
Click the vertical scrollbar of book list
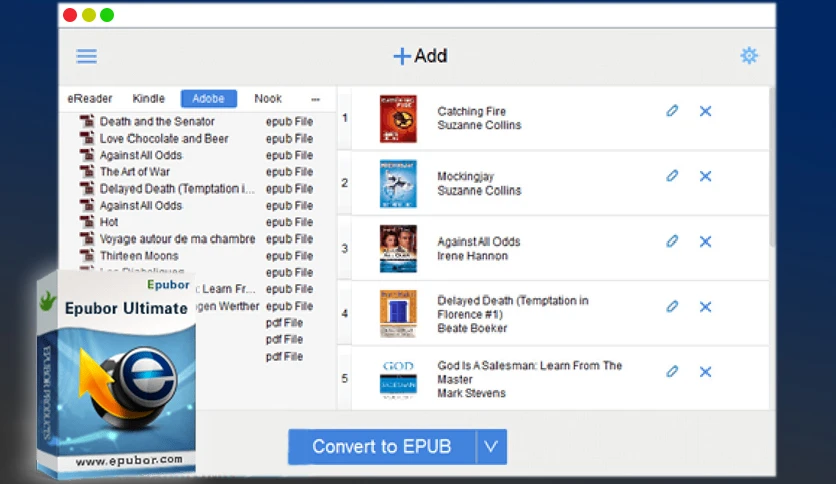click(772, 168)
